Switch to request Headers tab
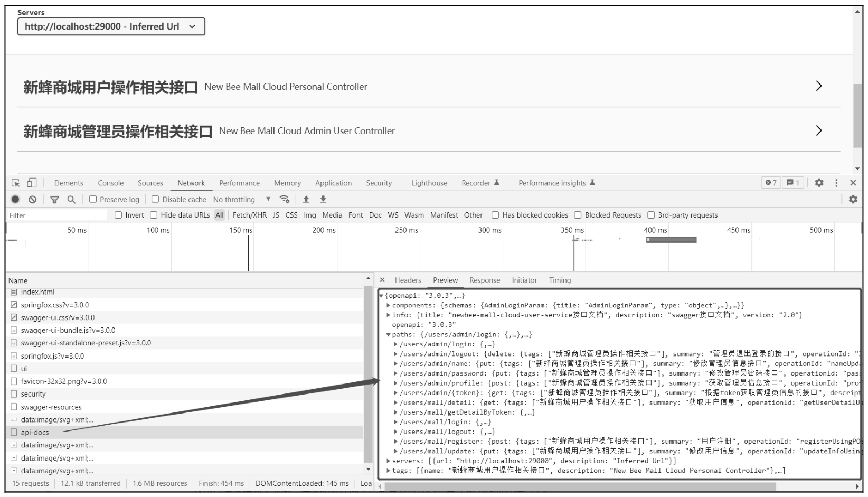 coord(408,280)
